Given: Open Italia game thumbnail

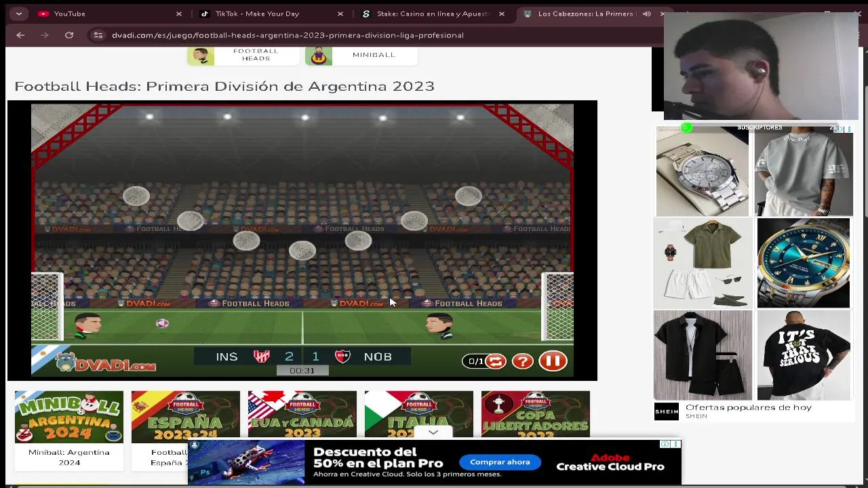Looking at the screenshot, I should point(418,414).
